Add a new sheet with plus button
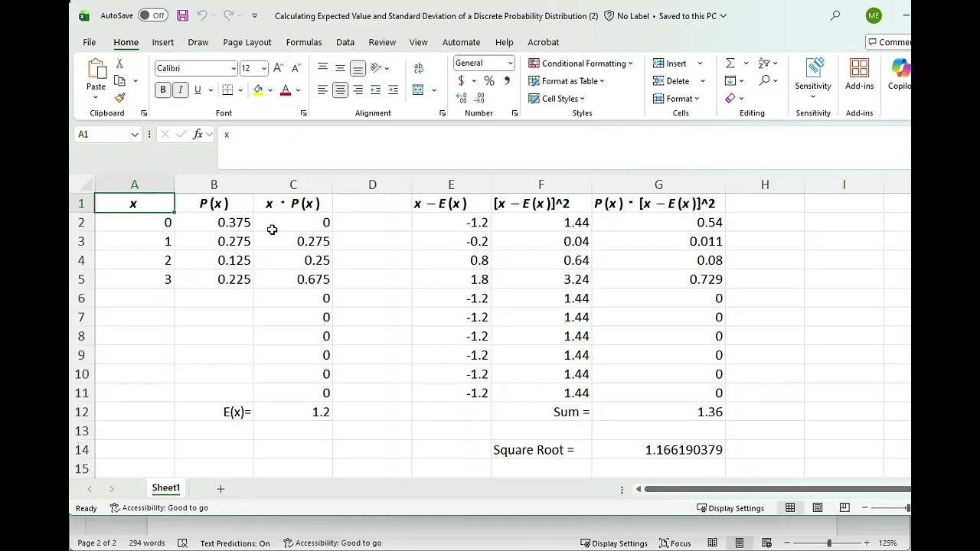 click(220, 489)
